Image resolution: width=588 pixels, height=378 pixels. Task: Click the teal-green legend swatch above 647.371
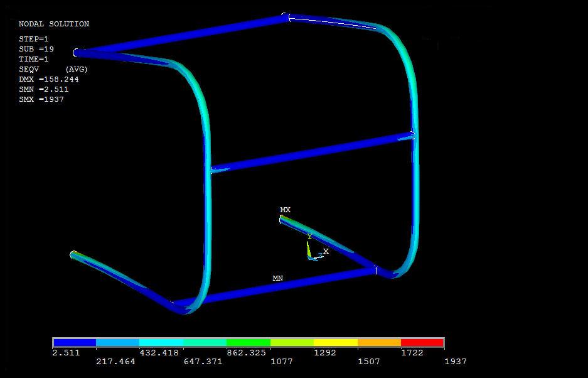point(205,342)
